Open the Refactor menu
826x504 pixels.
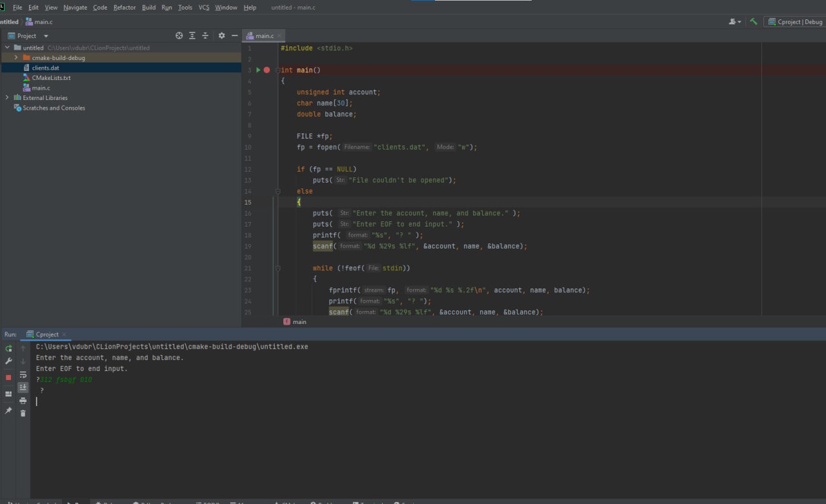125,7
